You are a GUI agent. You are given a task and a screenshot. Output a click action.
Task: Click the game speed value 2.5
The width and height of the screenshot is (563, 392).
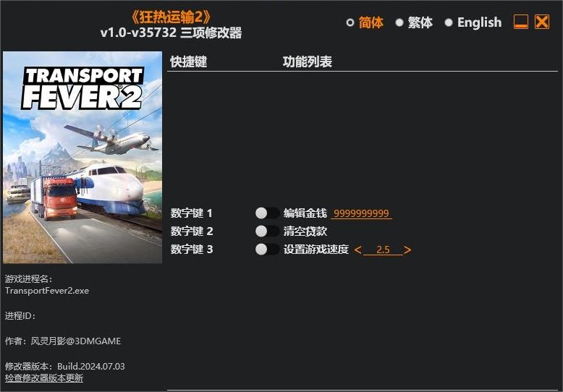[383, 250]
